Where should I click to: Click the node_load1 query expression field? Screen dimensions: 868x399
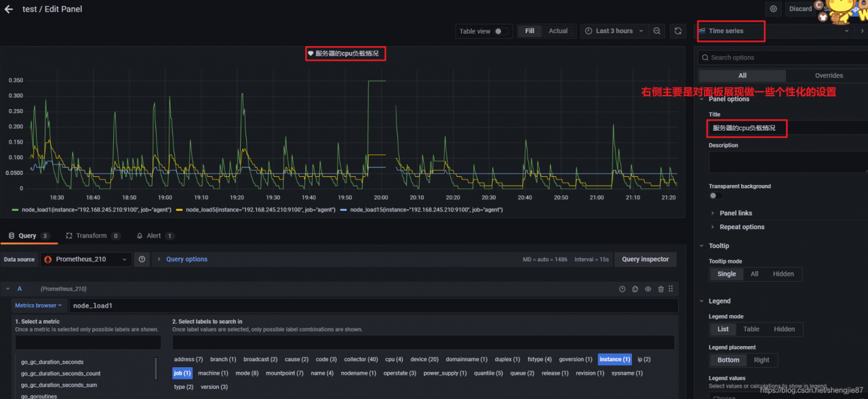click(374, 306)
